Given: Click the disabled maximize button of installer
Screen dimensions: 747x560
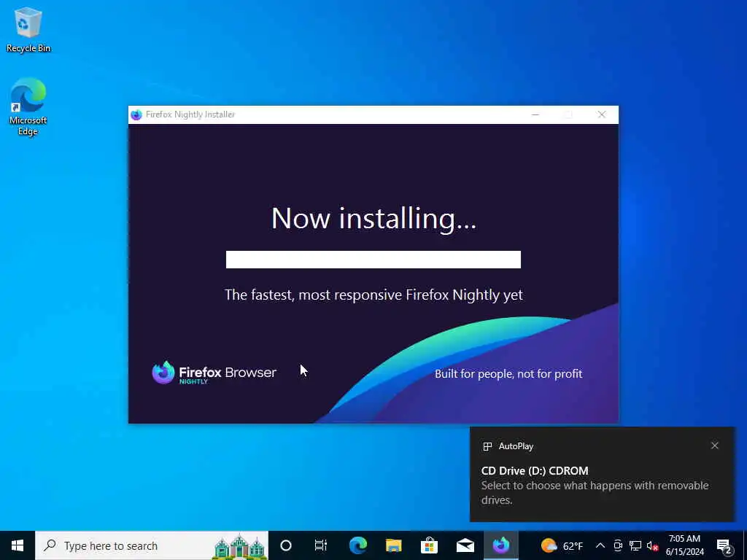Looking at the screenshot, I should [568, 114].
